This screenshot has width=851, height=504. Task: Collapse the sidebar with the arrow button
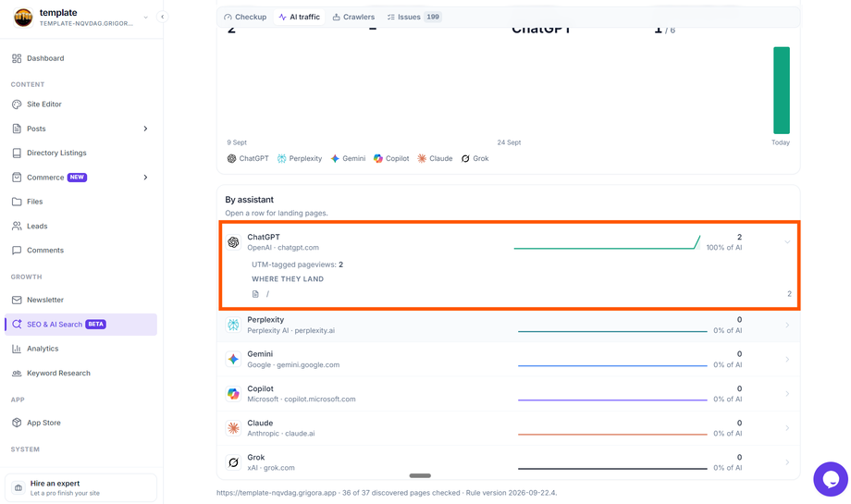162,17
